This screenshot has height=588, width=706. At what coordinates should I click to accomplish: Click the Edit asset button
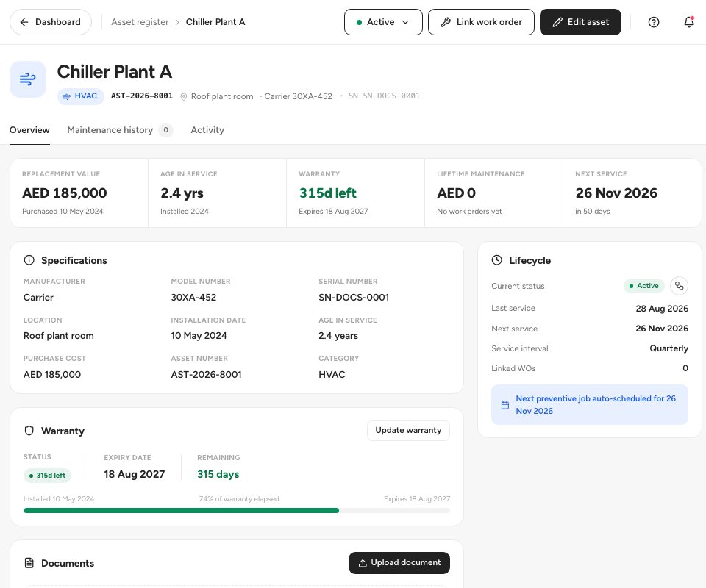point(580,22)
